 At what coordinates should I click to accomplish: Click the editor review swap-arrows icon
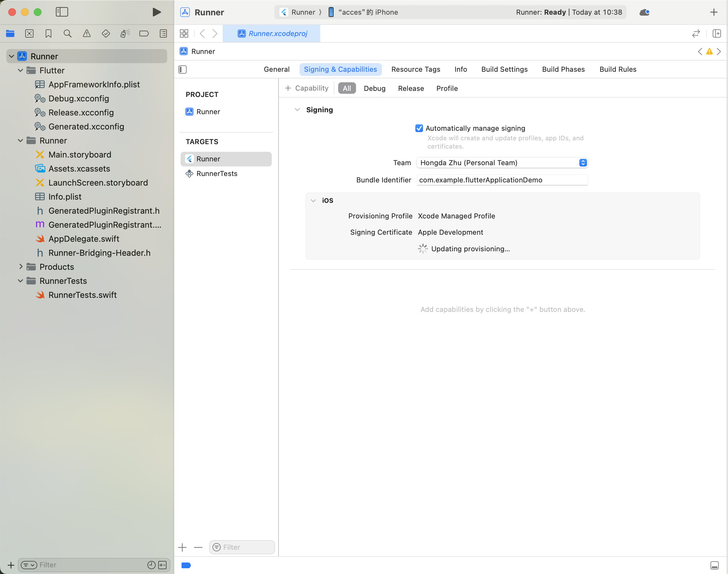[696, 33]
